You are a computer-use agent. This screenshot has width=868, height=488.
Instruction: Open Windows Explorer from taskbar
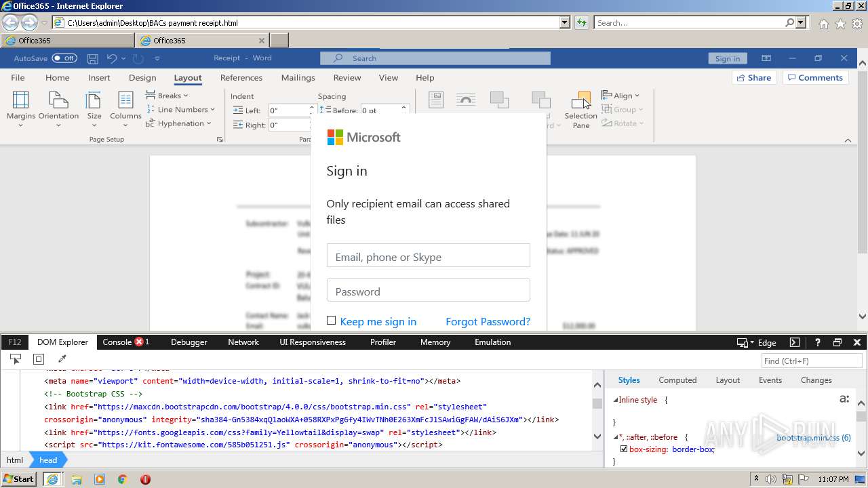[x=77, y=479]
